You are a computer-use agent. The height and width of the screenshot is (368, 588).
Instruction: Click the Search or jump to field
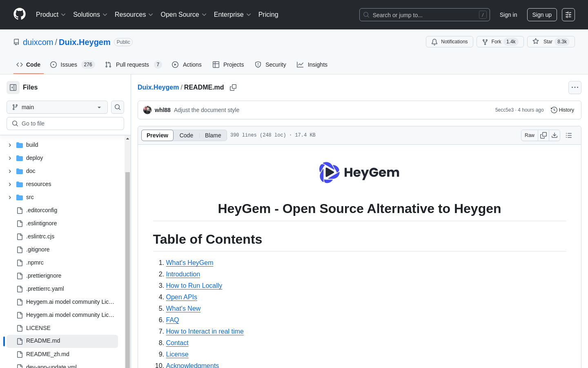coord(425,15)
